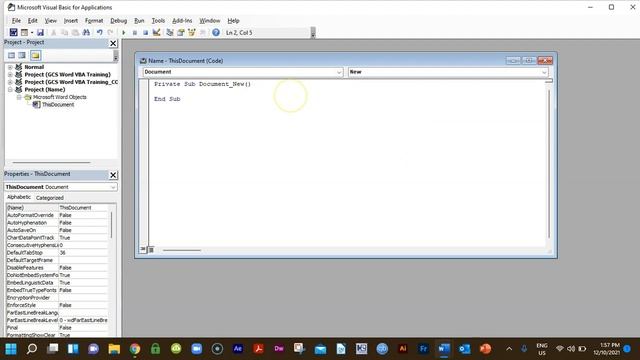Toggle Design Mode icon in toolbar
The height and width of the screenshot is (360, 640).
coord(156,32)
